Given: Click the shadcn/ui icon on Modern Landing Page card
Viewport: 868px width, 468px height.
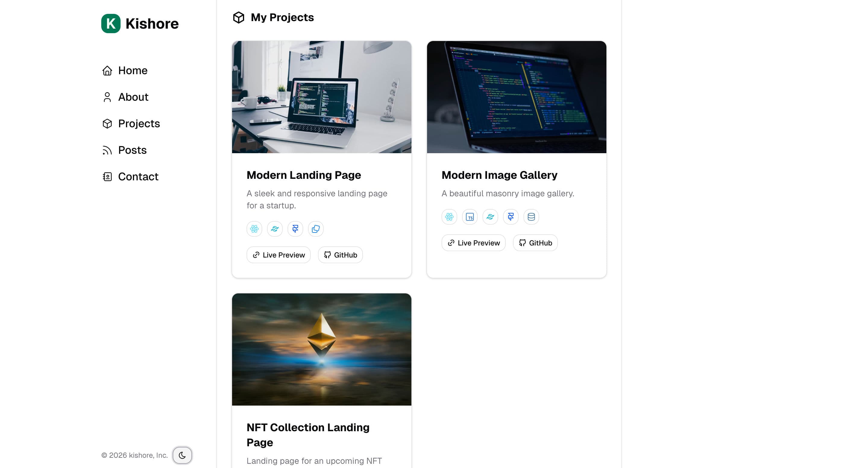Looking at the screenshot, I should click(x=316, y=229).
